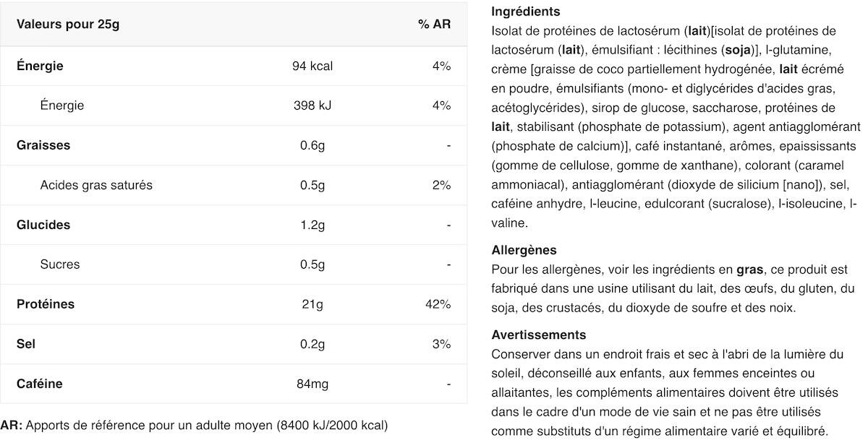Select the '84mg' caffeine value
This screenshot has height=448, width=868.
pos(312,384)
